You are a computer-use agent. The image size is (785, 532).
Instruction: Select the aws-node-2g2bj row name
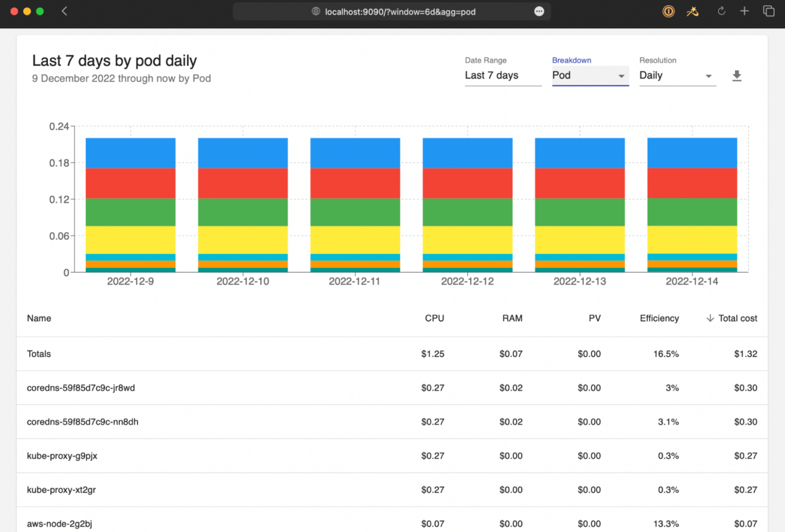[x=59, y=524]
